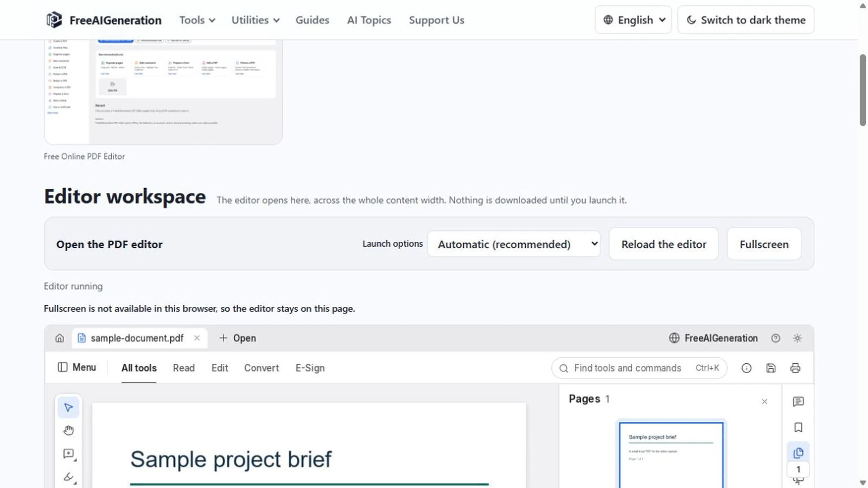Screen dimensions: 868x488
Task: Select the highlighter drawing tool
Action: tap(68, 477)
